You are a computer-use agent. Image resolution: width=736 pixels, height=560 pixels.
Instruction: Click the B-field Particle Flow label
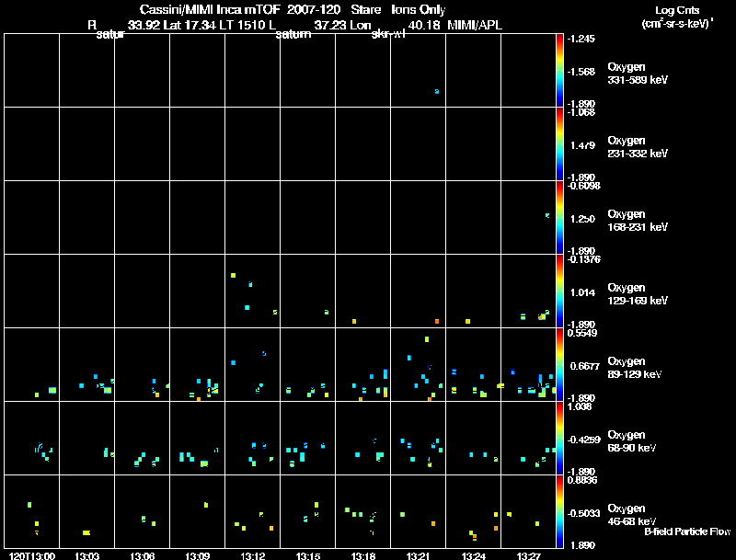click(x=686, y=531)
